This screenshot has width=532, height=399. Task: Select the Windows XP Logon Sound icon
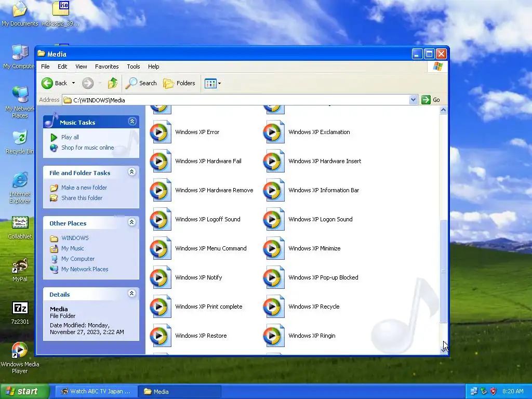click(x=274, y=219)
